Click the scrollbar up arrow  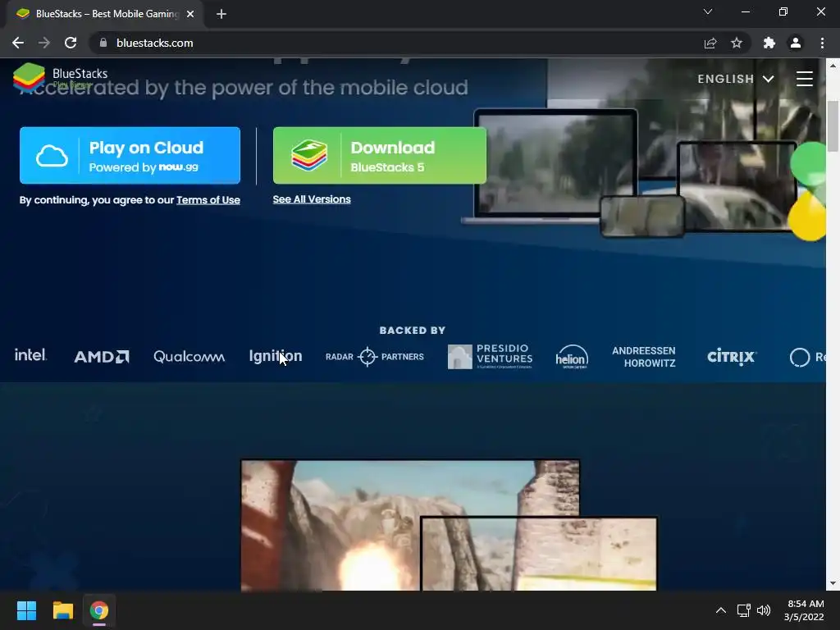(833, 66)
